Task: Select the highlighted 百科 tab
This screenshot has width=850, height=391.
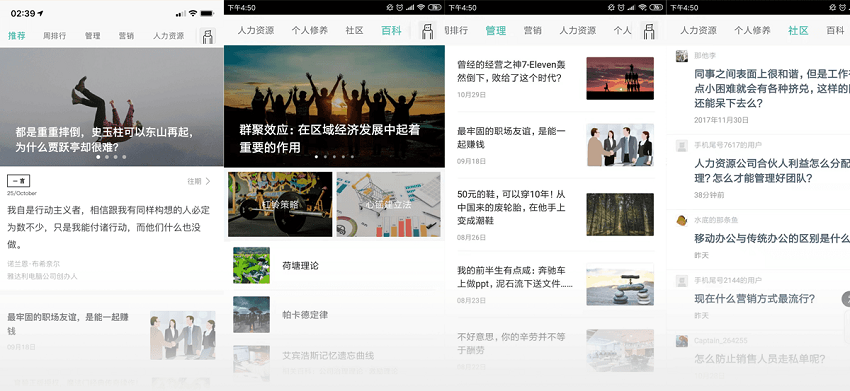Action: click(391, 30)
